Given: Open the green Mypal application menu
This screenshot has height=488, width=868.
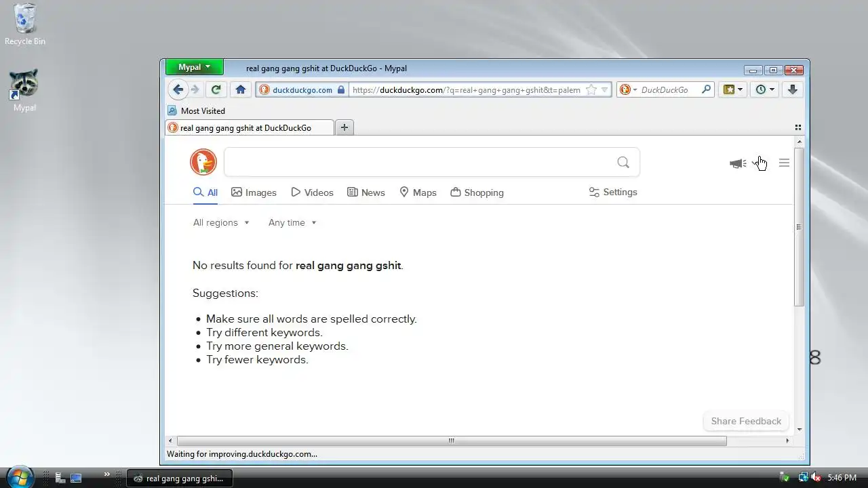Looking at the screenshot, I should [195, 67].
